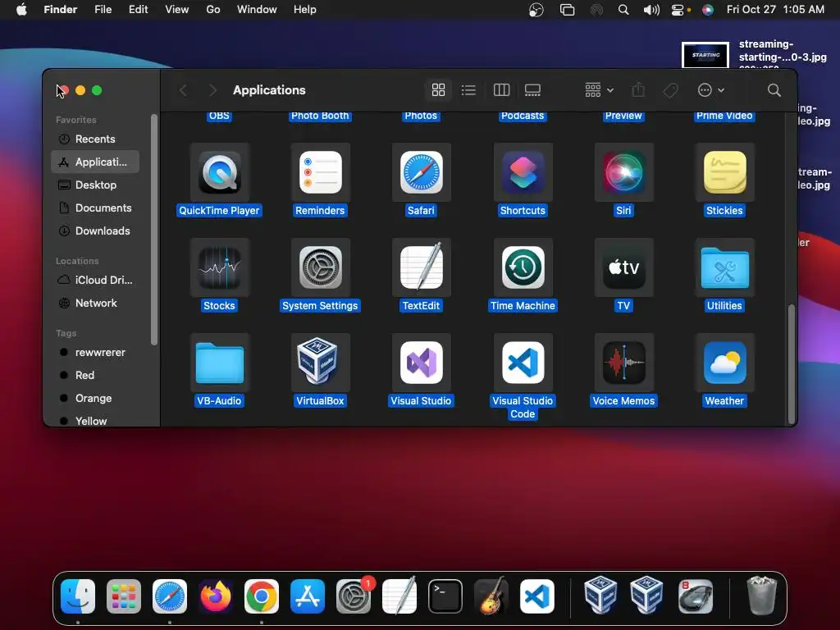Viewport: 840px width, 630px height.
Task: Open the Edit menu
Action: tap(138, 10)
